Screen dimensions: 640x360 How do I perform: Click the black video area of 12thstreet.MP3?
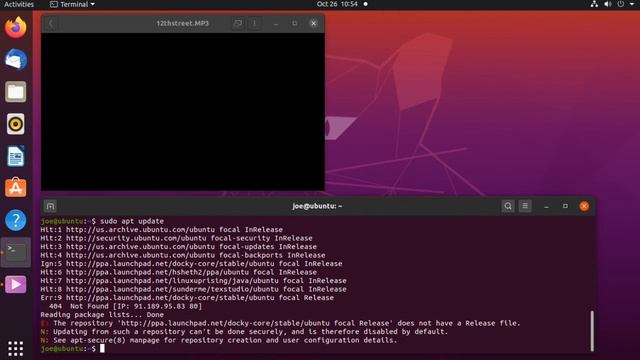pyautogui.click(x=183, y=111)
